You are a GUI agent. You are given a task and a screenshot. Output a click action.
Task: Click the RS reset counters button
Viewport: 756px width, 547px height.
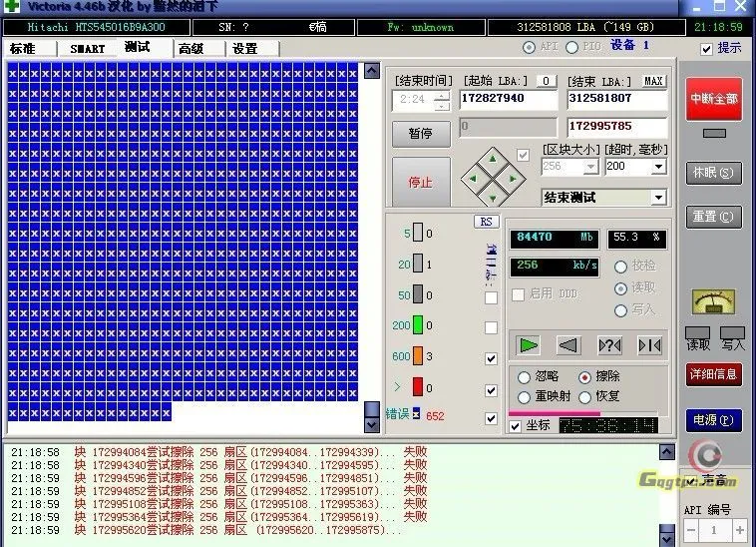pos(486,222)
